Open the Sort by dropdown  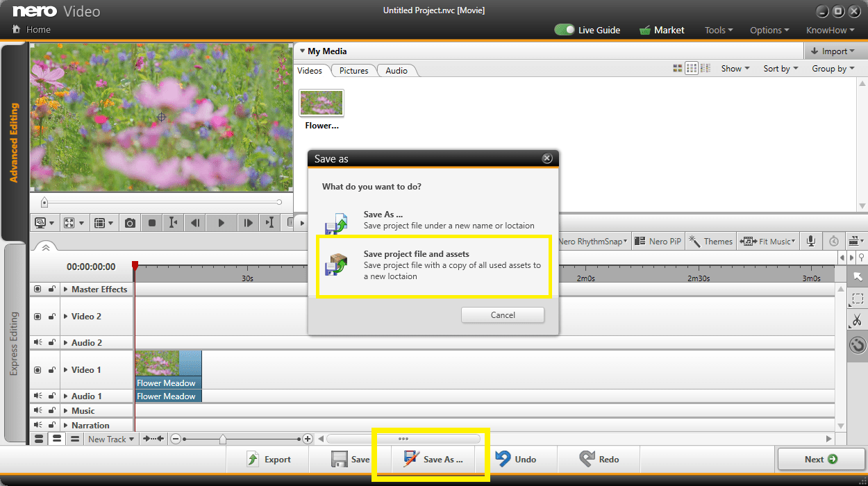click(779, 68)
